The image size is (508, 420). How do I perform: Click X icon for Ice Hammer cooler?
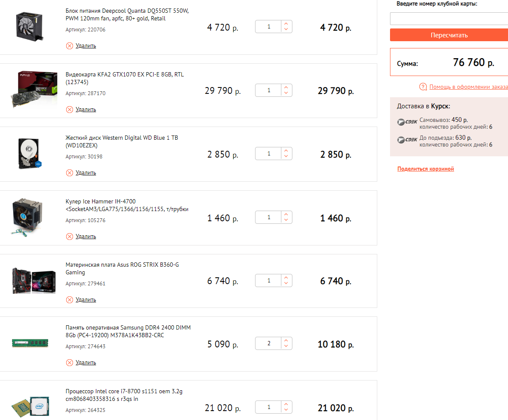70,237
